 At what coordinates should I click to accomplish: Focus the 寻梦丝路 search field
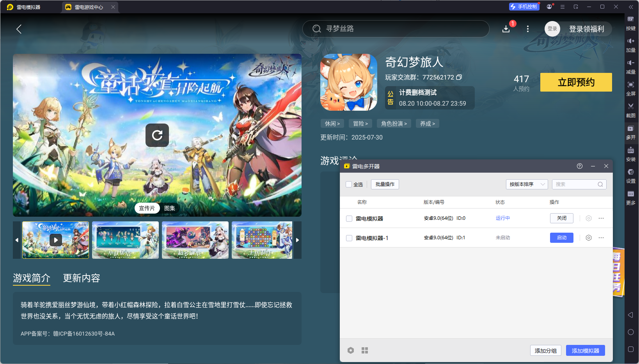coord(396,29)
